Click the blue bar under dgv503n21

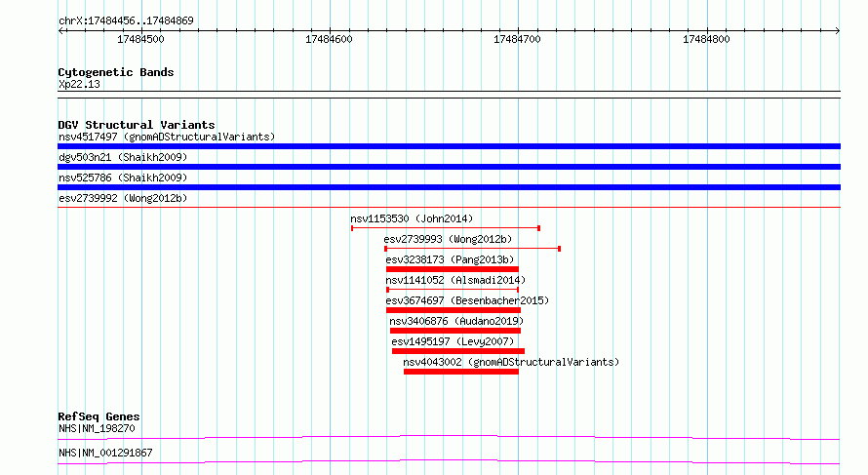click(x=449, y=167)
